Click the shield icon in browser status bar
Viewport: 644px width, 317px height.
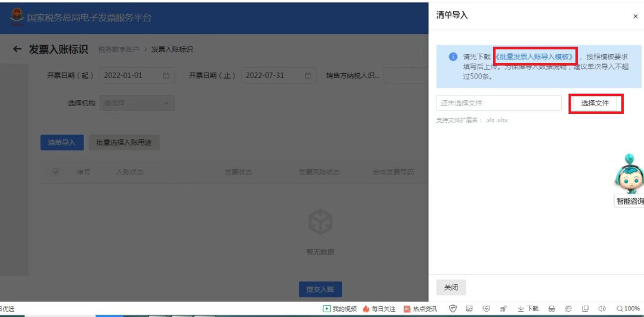[453, 309]
